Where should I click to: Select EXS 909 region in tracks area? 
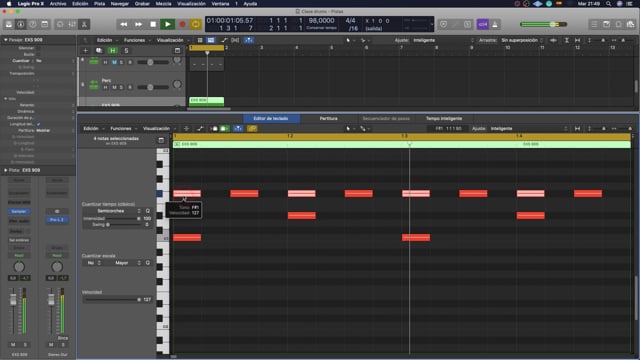(x=206, y=101)
